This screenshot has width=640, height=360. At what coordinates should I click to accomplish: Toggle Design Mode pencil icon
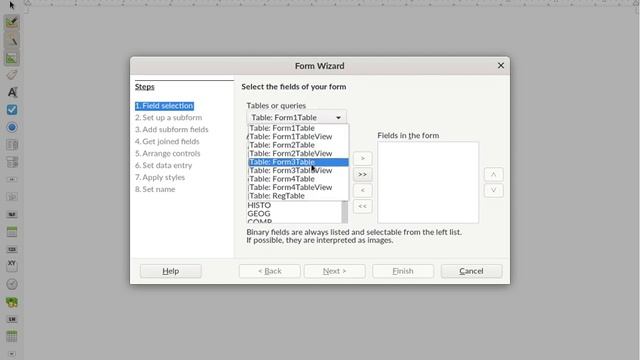coord(12,22)
